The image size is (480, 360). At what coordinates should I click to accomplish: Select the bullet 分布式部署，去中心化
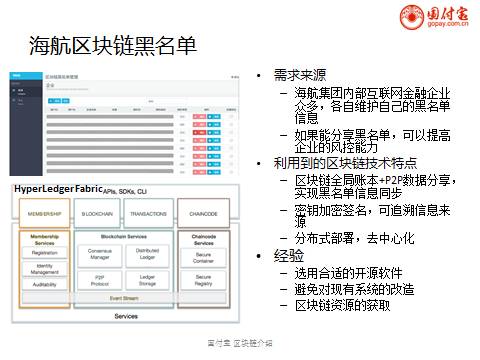click(354, 238)
